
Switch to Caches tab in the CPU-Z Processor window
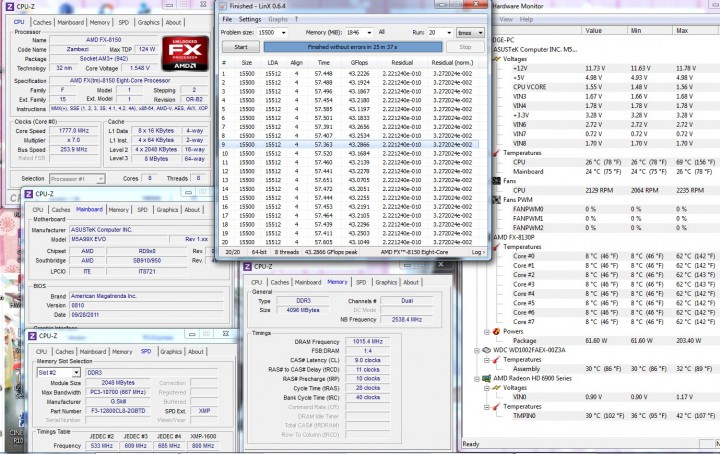[x=42, y=22]
